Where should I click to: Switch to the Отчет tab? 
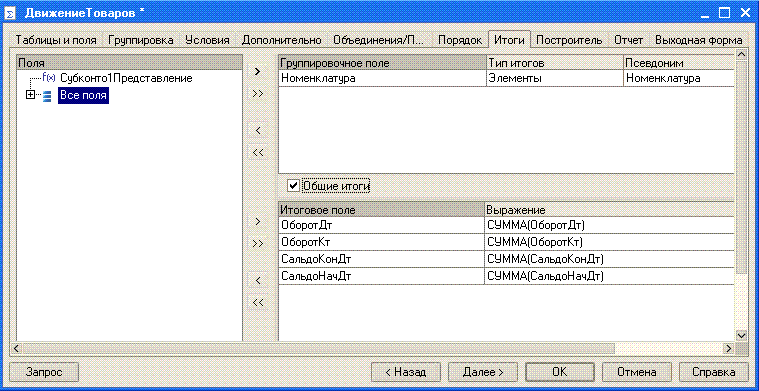[628, 40]
